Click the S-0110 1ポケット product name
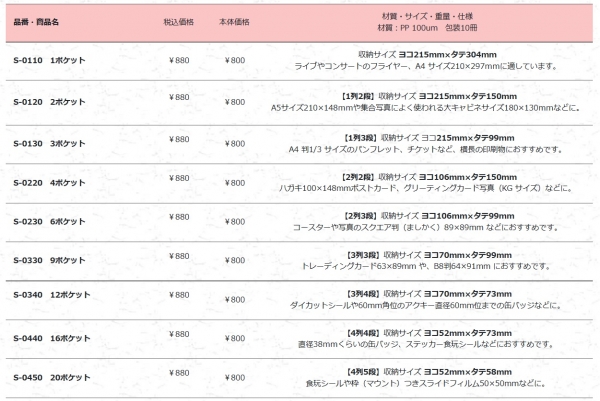 (x=49, y=61)
